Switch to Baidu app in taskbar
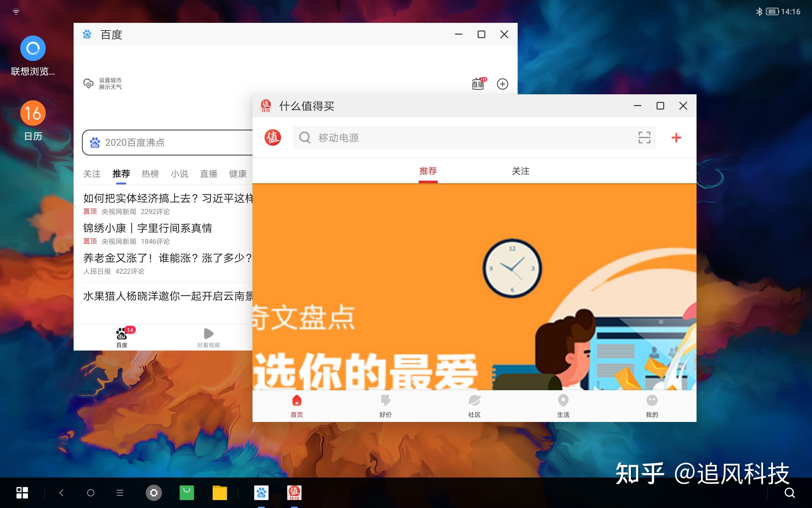812x508 pixels. (261, 493)
